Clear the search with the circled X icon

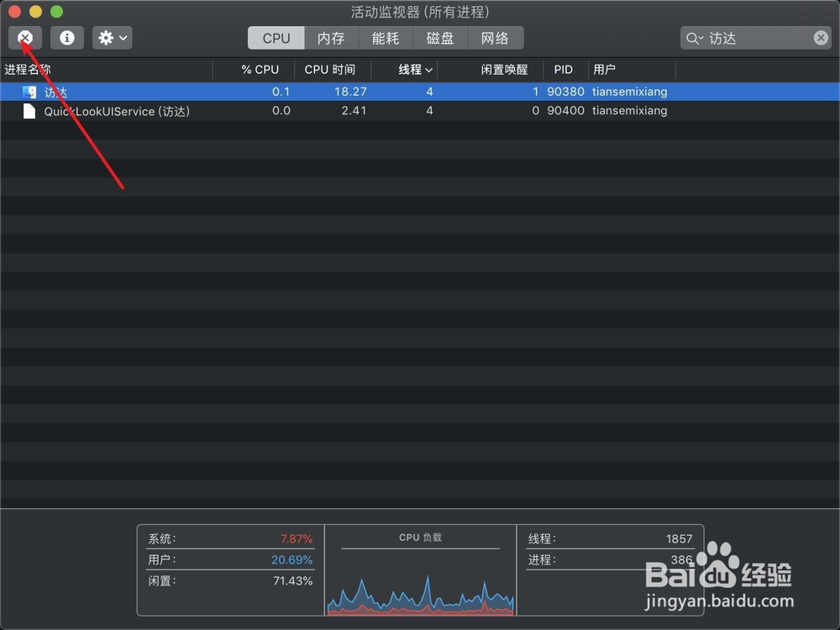[820, 38]
